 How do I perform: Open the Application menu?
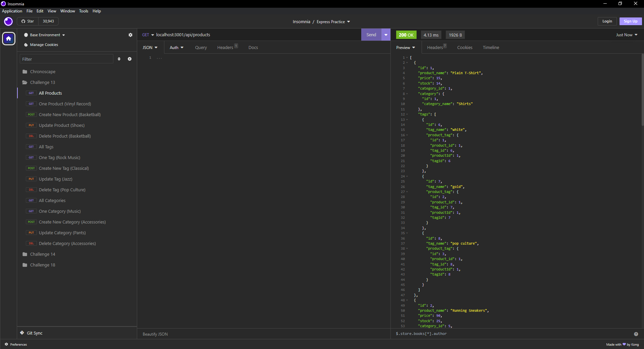pyautogui.click(x=12, y=11)
